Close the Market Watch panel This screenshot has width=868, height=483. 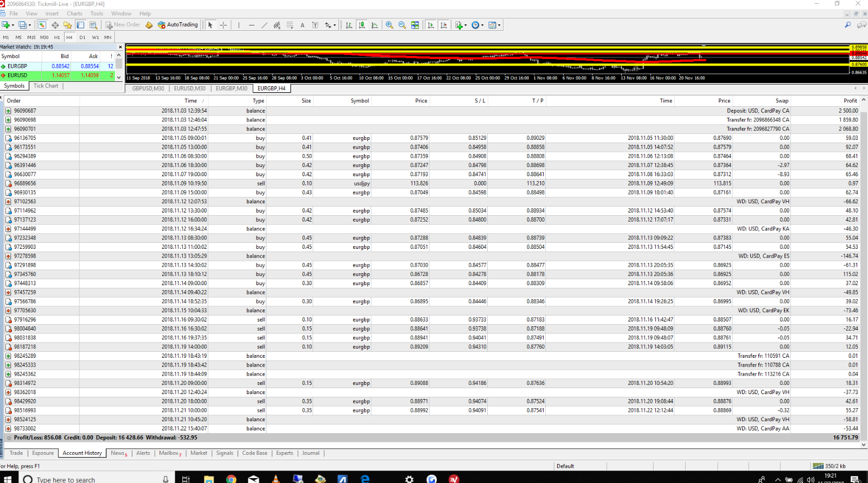point(120,47)
